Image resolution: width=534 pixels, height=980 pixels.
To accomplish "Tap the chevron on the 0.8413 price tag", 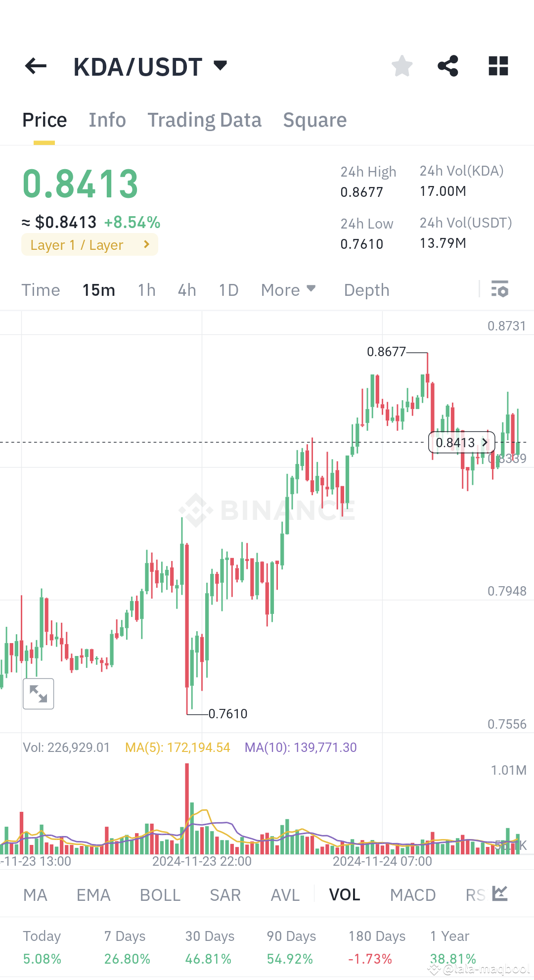I will [485, 442].
